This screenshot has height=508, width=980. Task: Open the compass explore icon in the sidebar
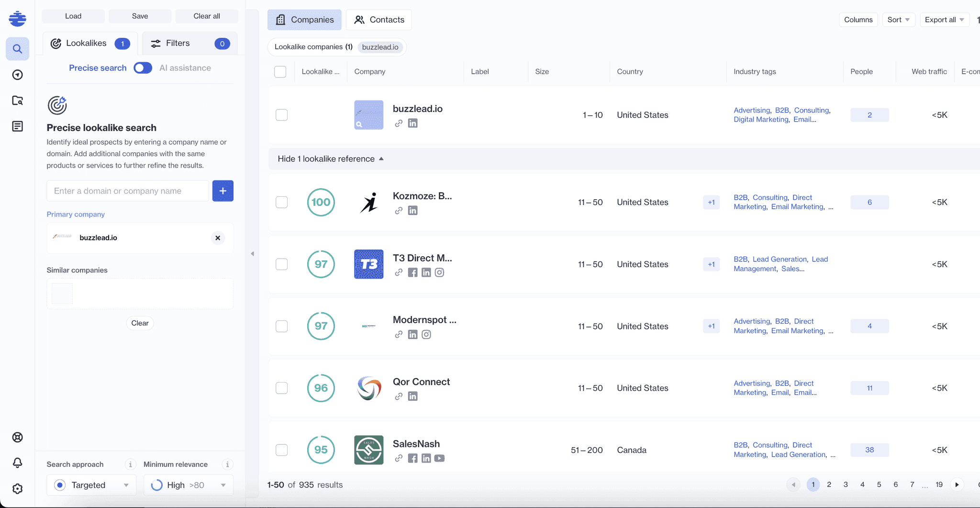17,75
